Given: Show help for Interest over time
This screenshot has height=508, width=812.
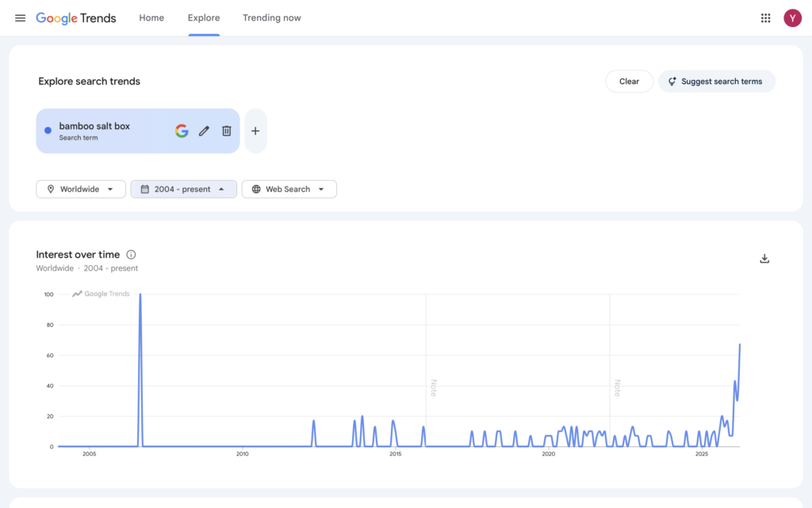Looking at the screenshot, I should pos(131,255).
